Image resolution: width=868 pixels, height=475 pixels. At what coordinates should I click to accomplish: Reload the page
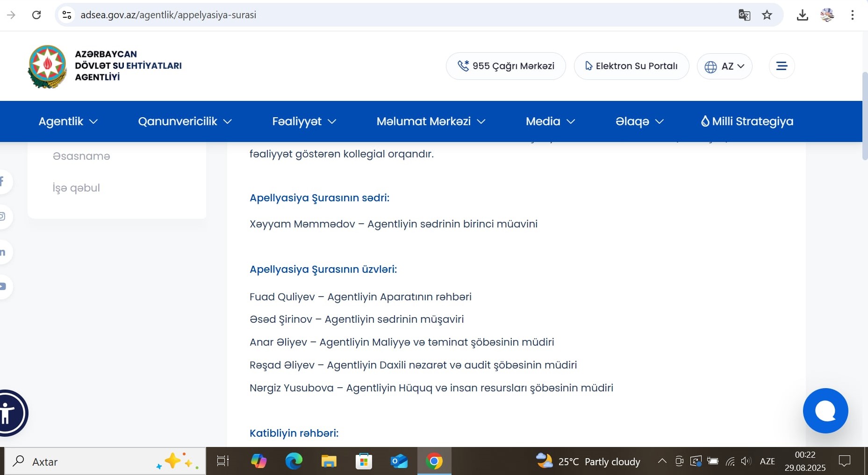pyautogui.click(x=36, y=15)
